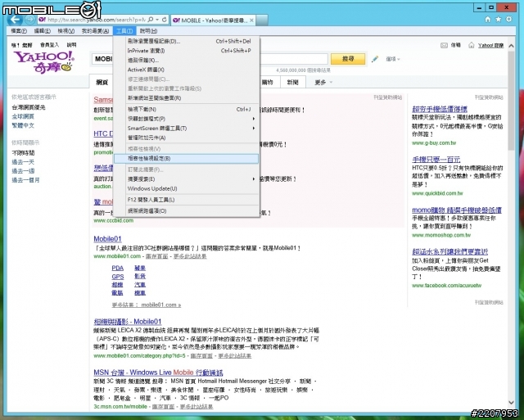Open the 檢視(V) menu
The width and height of the screenshot is (524, 420).
click(x=65, y=31)
